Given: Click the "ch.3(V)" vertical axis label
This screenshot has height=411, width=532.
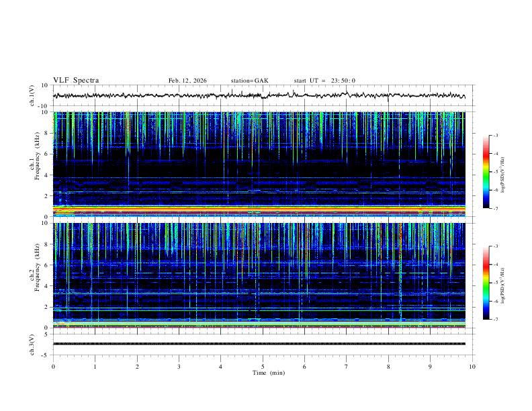Looking at the screenshot, I should click(32, 345).
